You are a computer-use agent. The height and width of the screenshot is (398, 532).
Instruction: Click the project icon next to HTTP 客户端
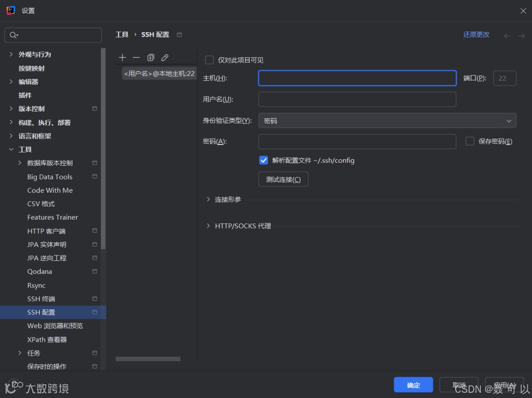pos(95,231)
